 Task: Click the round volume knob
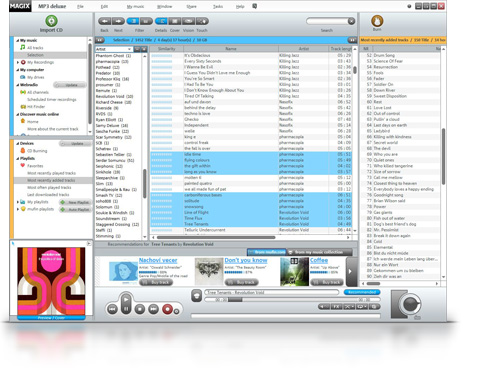coord(410,304)
